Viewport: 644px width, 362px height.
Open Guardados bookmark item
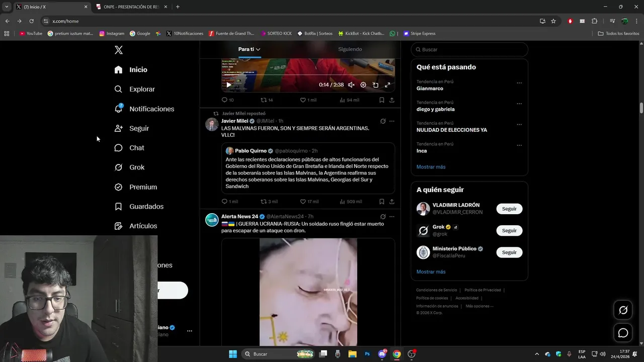coord(138,207)
